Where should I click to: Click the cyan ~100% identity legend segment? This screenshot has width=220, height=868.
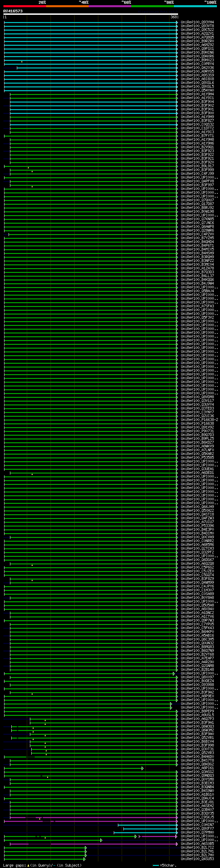click(195, 6)
